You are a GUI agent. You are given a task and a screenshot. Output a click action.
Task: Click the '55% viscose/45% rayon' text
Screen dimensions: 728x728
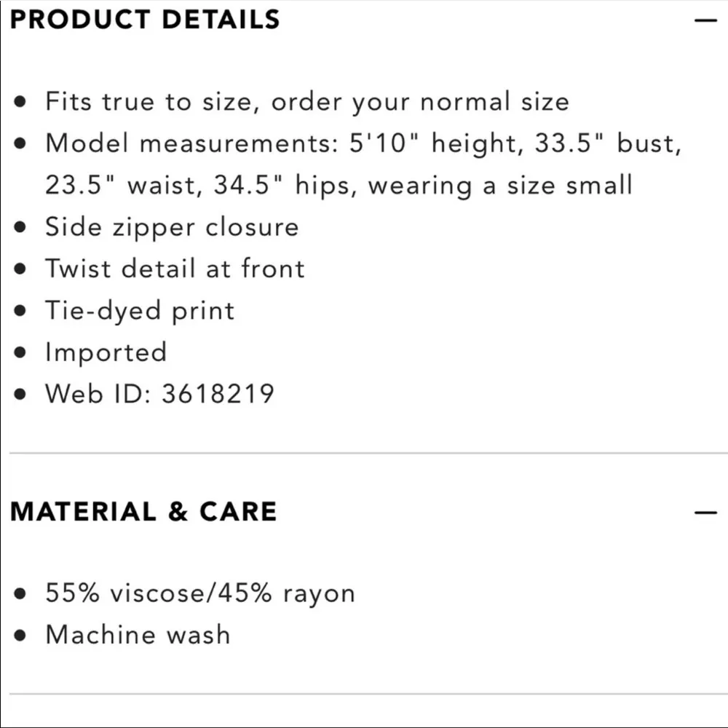tap(199, 593)
